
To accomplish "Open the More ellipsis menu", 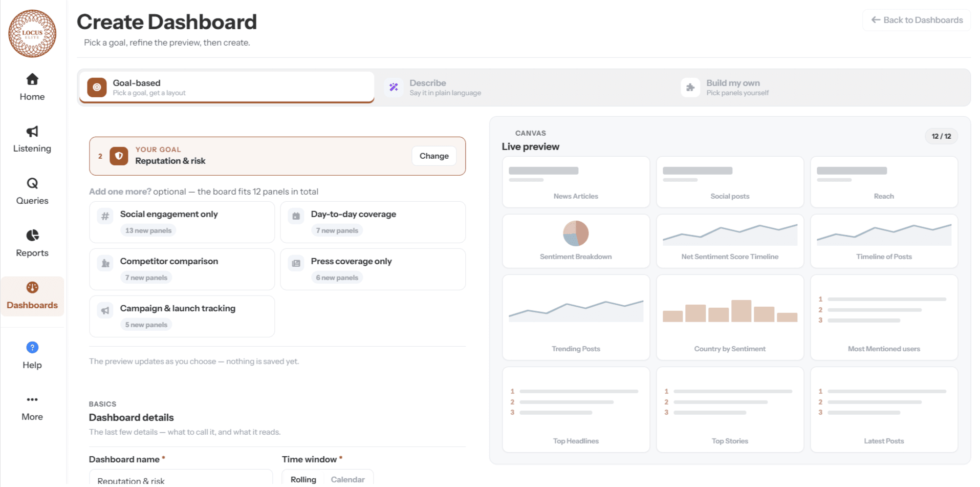I will [32, 399].
